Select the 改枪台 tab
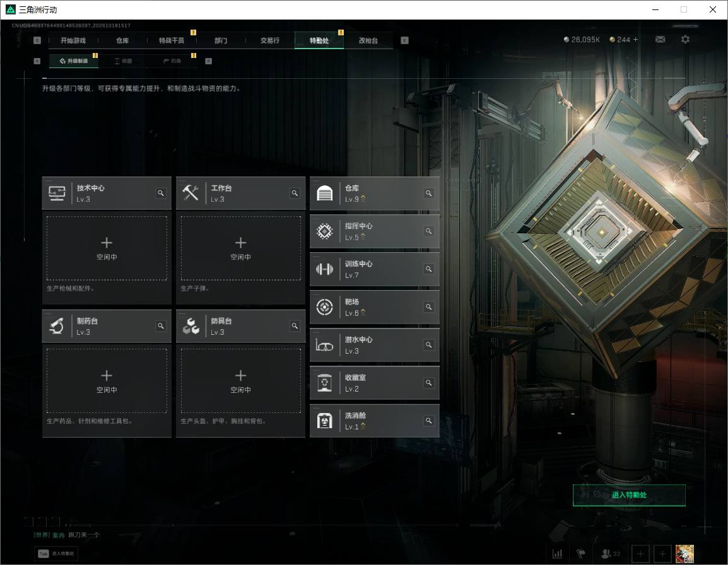The width and height of the screenshot is (728, 565). pos(368,40)
